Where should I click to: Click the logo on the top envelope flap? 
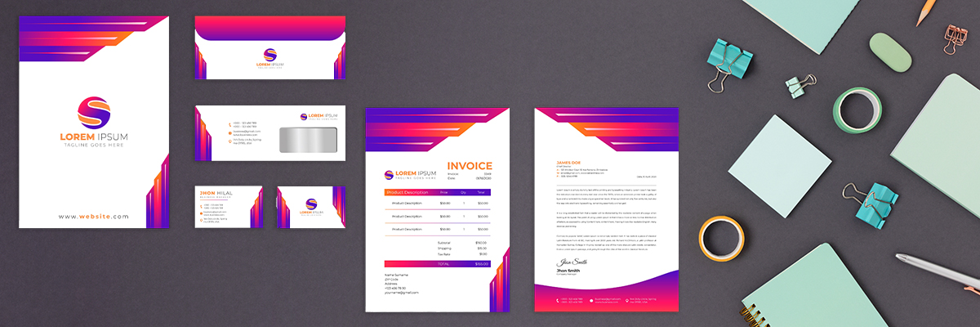[269, 55]
